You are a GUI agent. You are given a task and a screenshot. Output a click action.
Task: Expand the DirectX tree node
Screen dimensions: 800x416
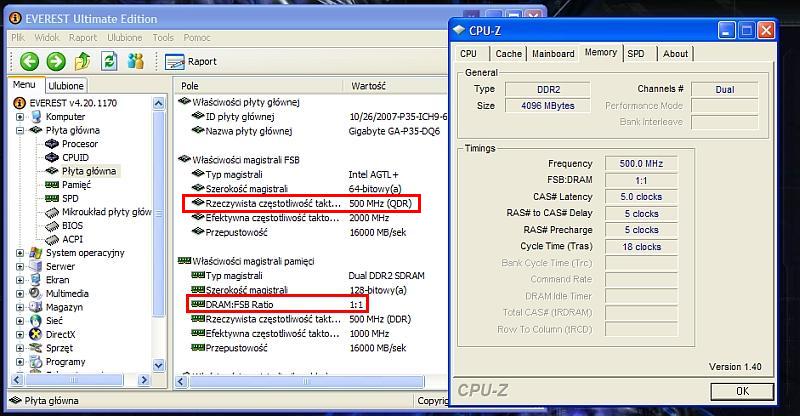pos(19,334)
